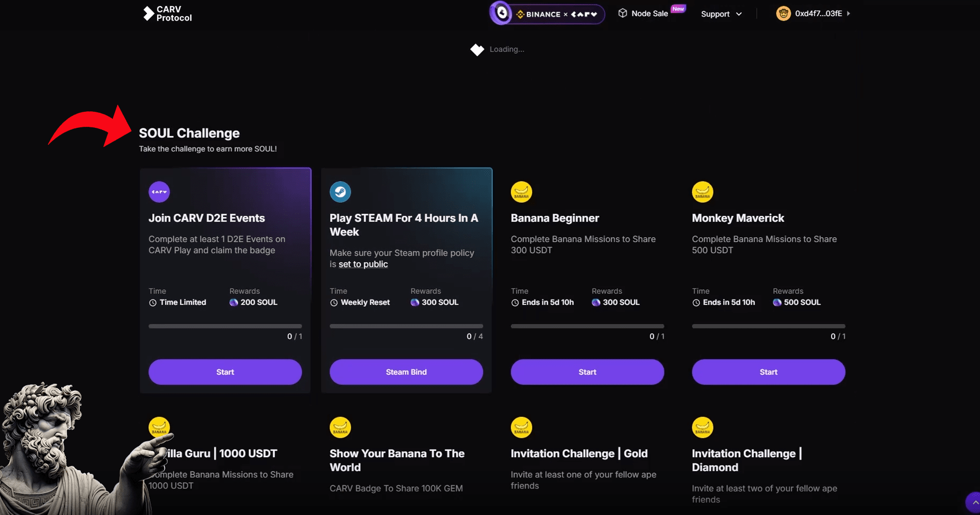Click the banana icon on Banana Beginner card
The image size is (980, 515).
tap(521, 192)
